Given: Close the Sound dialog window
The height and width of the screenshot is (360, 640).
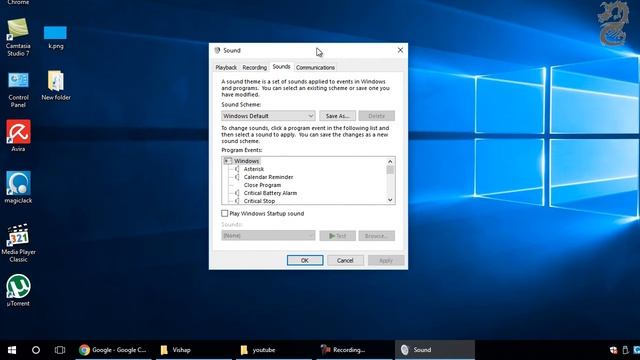Looking at the screenshot, I should point(400,50).
